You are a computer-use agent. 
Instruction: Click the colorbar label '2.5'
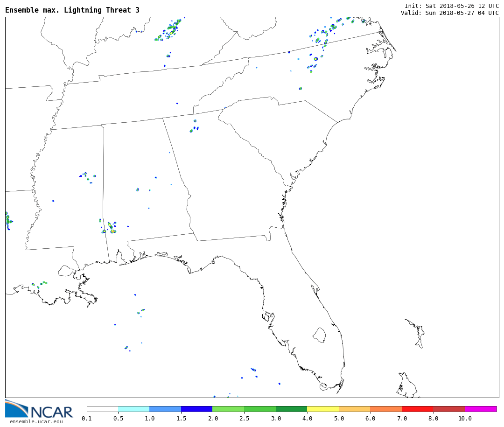[x=244, y=418]
